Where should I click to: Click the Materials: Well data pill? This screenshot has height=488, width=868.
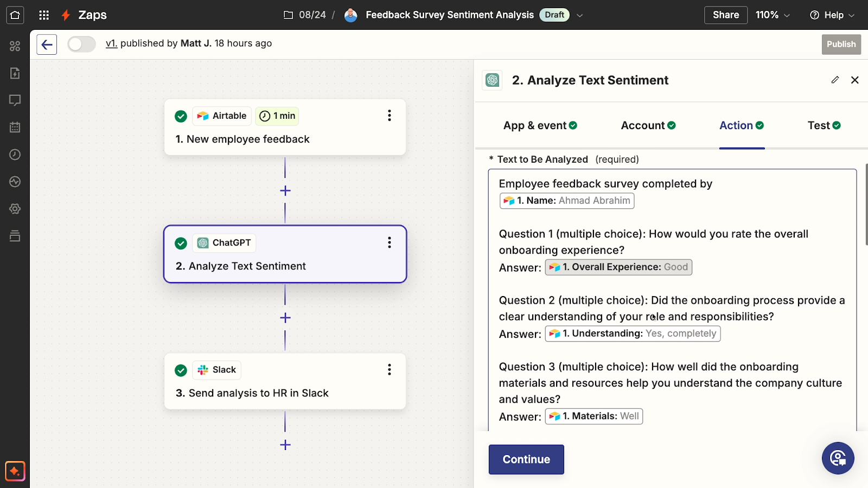[594, 416]
